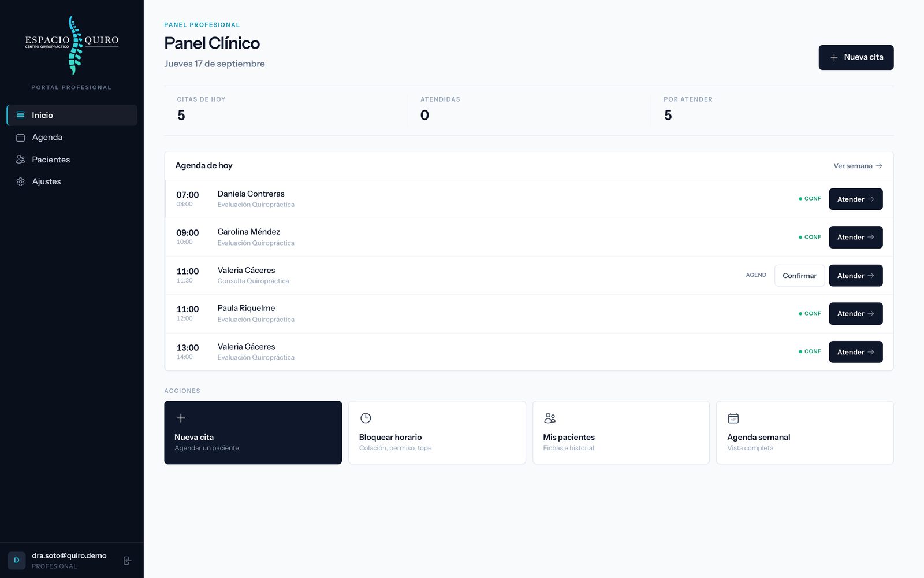The image size is (924, 578).
Task: Click Atender for Carolina Méndez
Action: coord(855,237)
